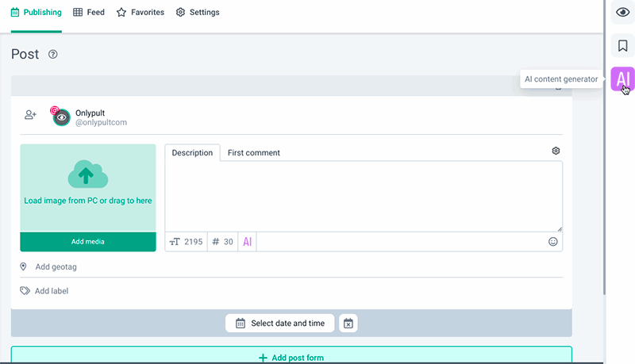Click the Add media button
The image size is (635, 364).
[x=88, y=242]
